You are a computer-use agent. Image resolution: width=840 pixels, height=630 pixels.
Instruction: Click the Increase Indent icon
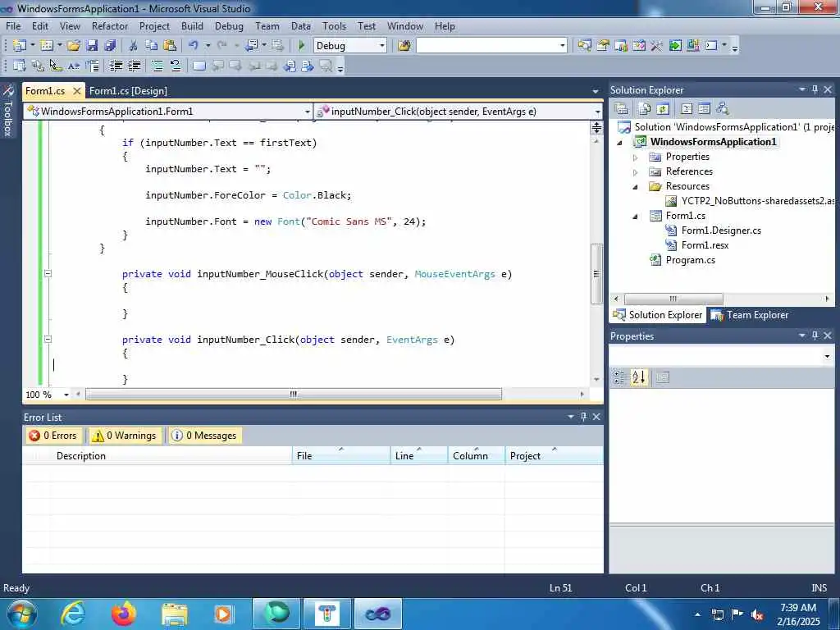point(134,66)
